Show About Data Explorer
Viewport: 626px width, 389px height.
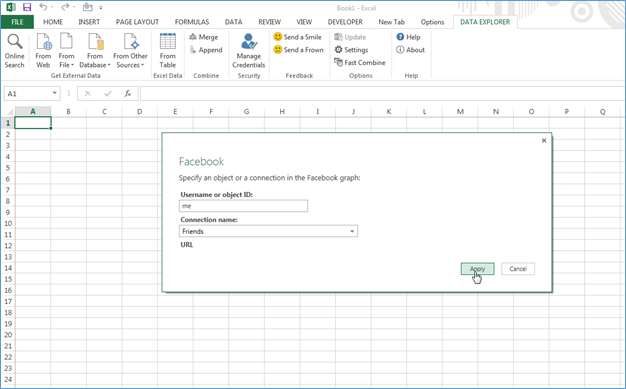click(x=410, y=50)
